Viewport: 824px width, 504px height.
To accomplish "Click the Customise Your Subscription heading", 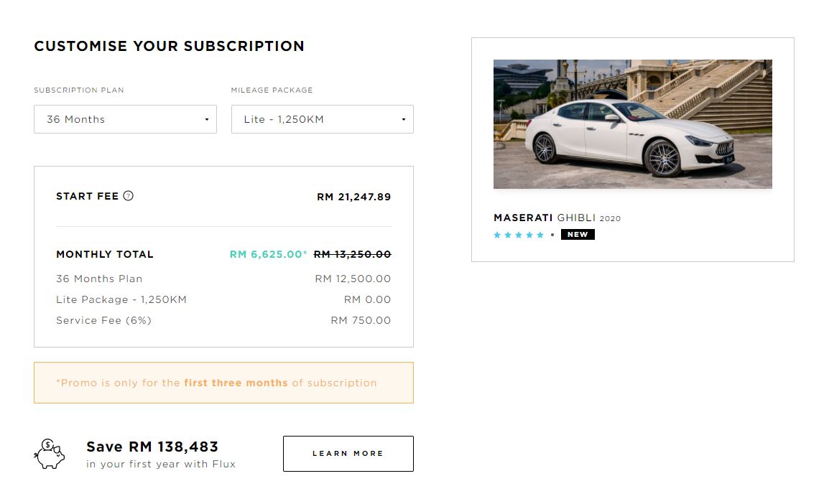I will click(x=169, y=46).
